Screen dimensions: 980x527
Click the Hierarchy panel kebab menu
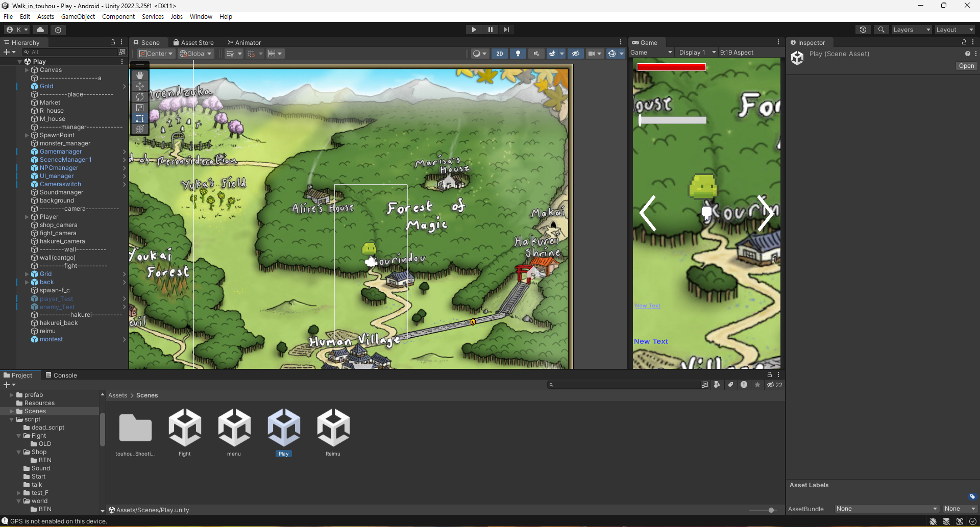click(121, 42)
